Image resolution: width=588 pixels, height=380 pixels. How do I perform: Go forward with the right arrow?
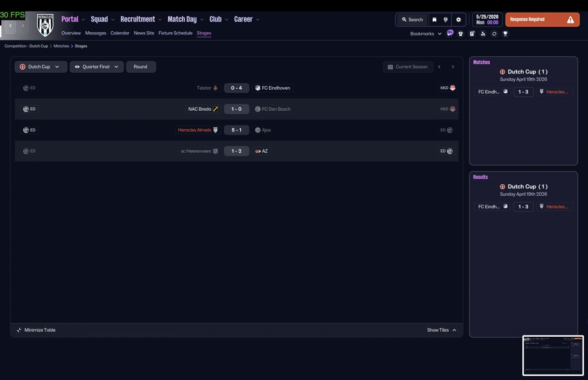click(x=23, y=26)
